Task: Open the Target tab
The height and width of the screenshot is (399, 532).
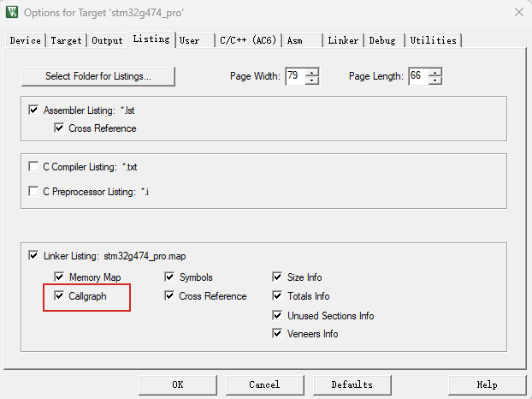Action: (x=66, y=40)
